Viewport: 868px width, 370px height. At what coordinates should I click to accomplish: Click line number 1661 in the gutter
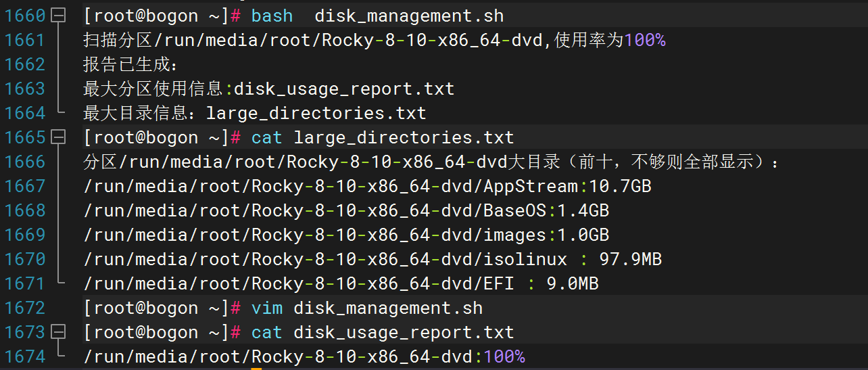pyautogui.click(x=25, y=40)
